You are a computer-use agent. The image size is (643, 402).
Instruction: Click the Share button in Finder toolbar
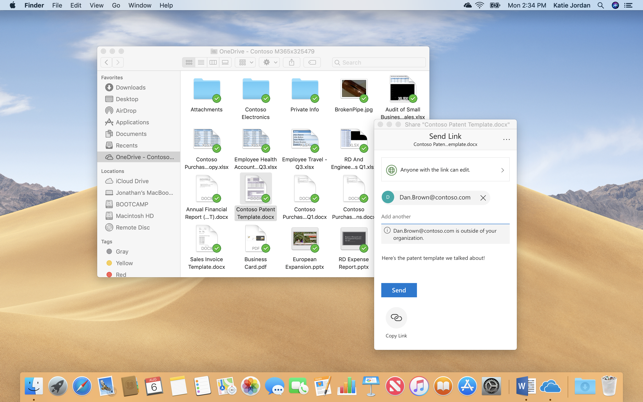(x=292, y=62)
